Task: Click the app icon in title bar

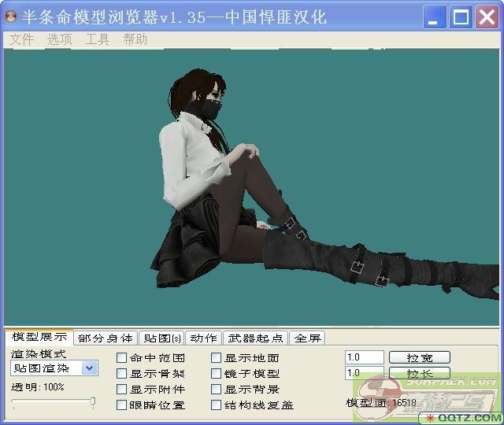Action: [x=11, y=16]
